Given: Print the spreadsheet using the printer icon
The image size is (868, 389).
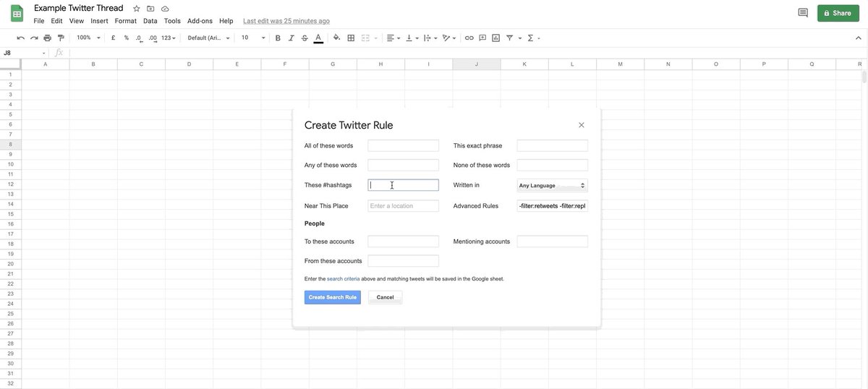Looking at the screenshot, I should (47, 38).
